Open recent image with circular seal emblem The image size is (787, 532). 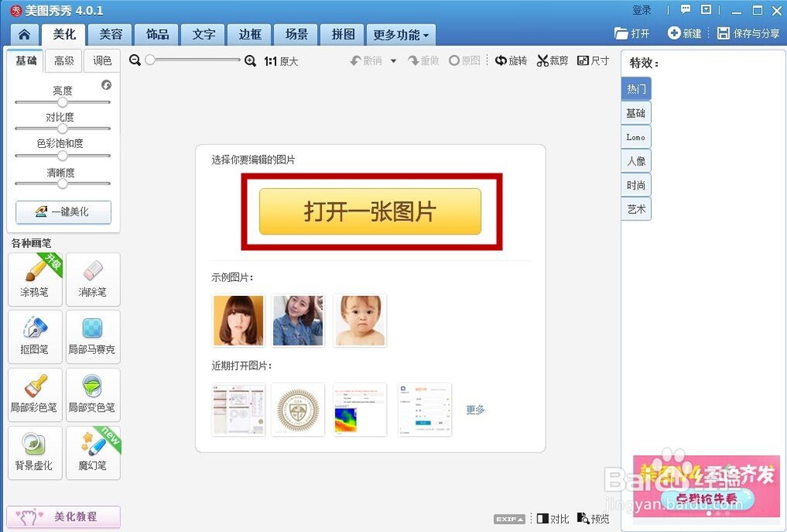pyautogui.click(x=298, y=409)
